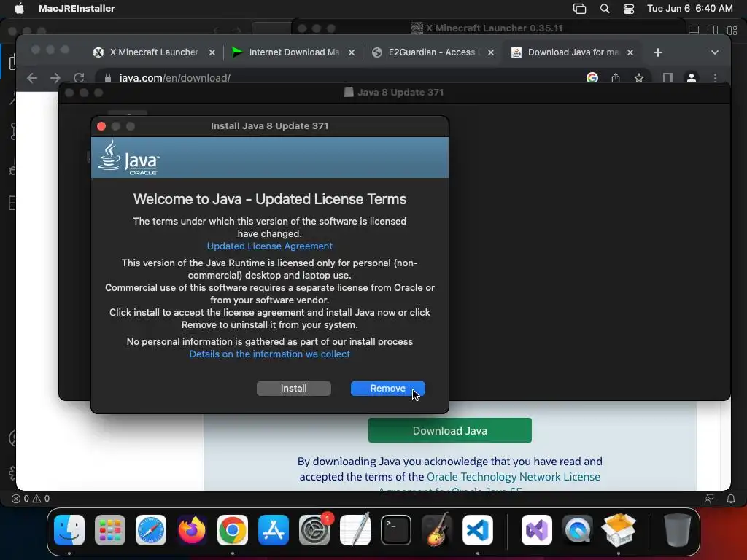Open Details on the information we collect
This screenshot has height=560, width=747.
(x=270, y=354)
